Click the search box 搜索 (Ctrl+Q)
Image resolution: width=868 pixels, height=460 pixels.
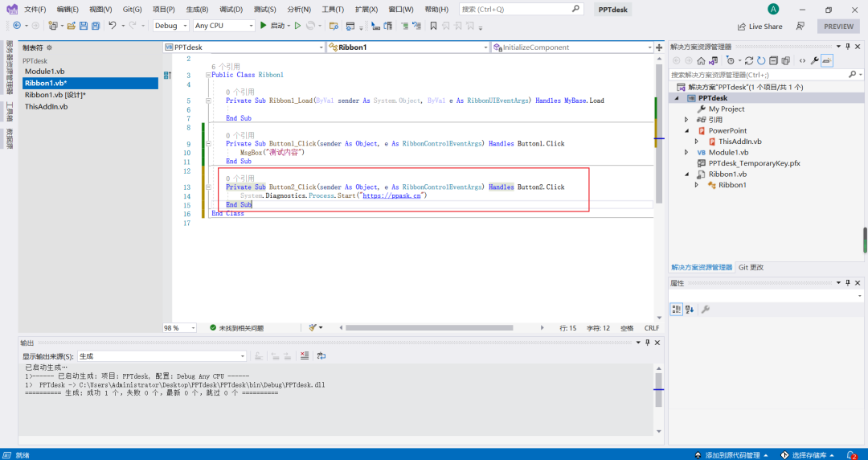click(x=521, y=9)
